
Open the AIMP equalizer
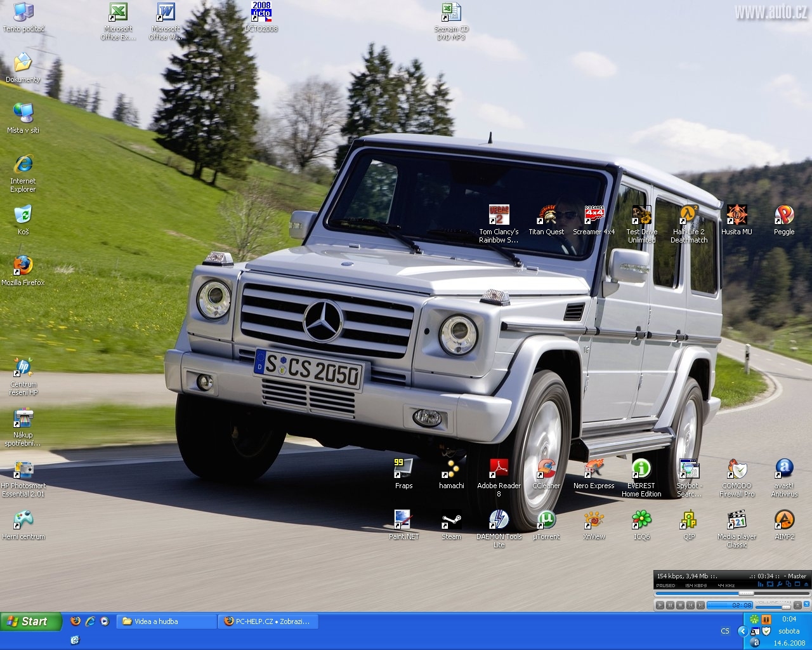point(761,584)
